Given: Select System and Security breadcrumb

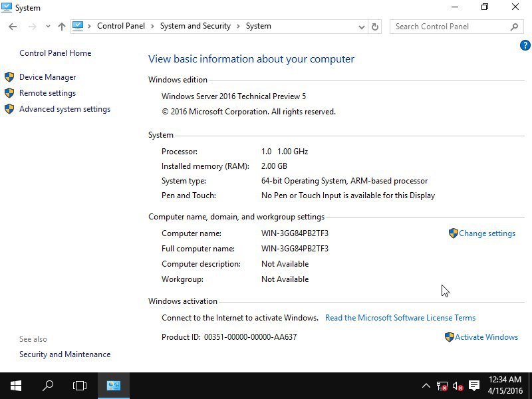Looking at the screenshot, I should (195, 26).
